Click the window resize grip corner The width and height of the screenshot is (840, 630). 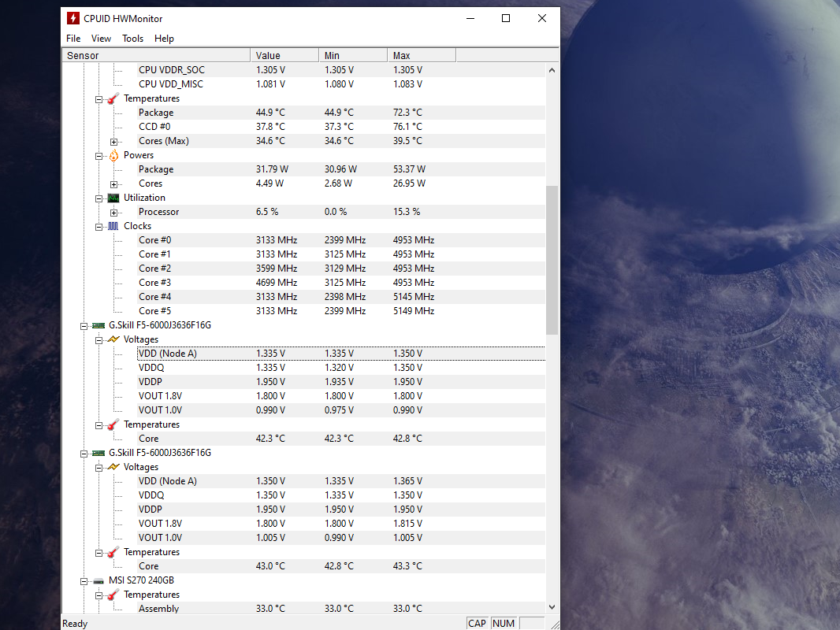[555, 624]
